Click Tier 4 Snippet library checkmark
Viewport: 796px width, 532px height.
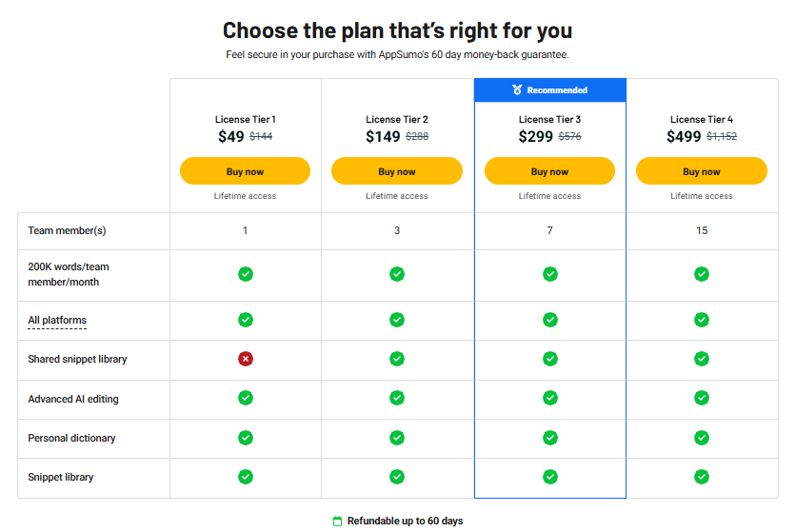702,477
